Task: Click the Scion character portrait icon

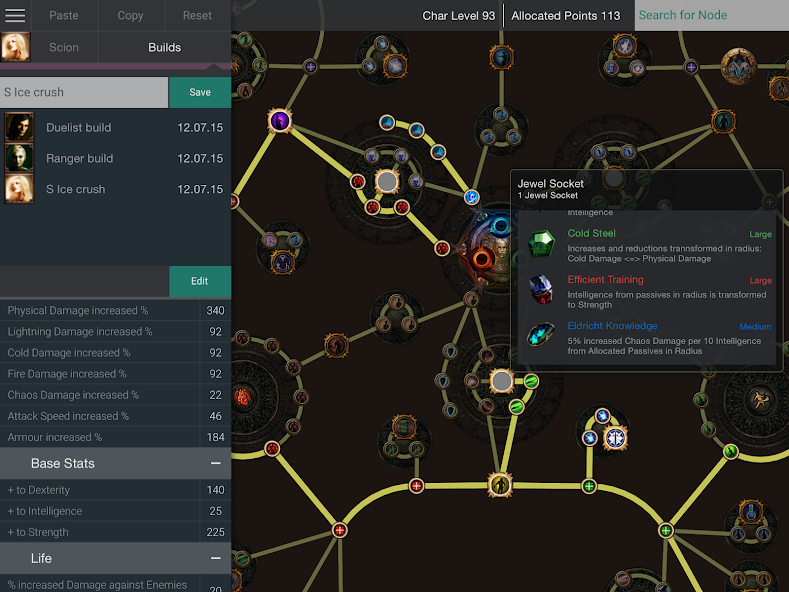Action: (x=15, y=47)
